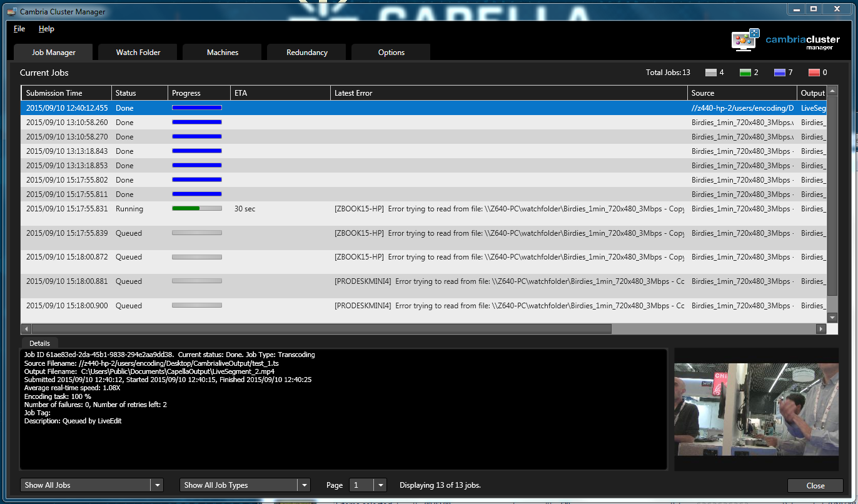Click the blue done jobs count icon
The image size is (858, 504).
tap(779, 73)
